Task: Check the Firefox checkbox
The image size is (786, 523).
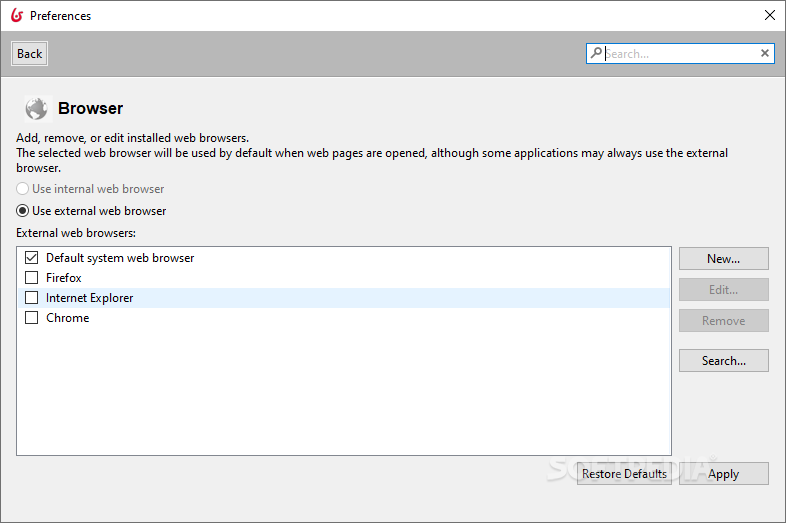Action: click(x=32, y=278)
